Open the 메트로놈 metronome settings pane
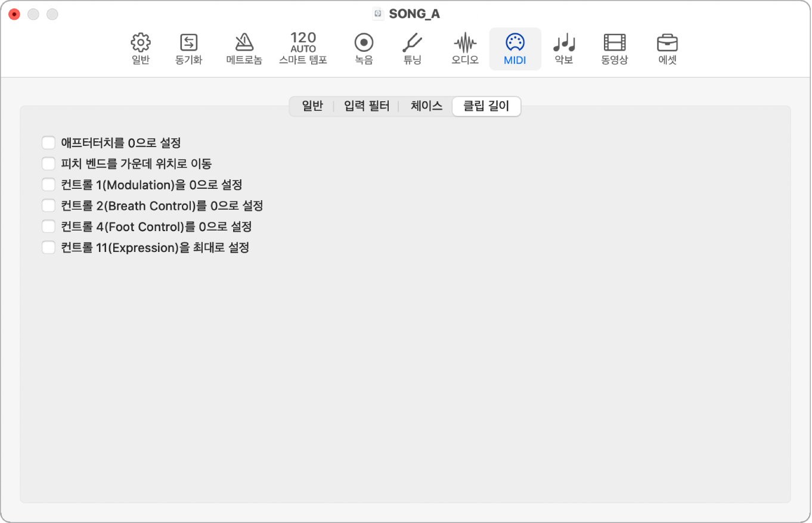Screen dimensions: 812x523 tap(244, 49)
